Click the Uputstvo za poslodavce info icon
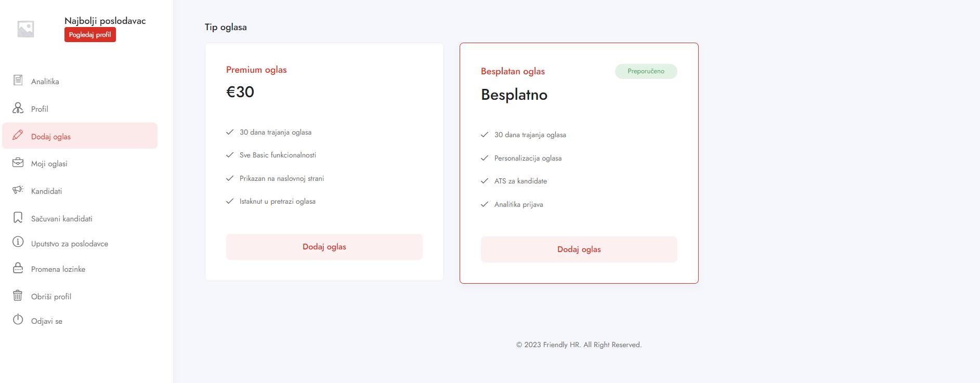This screenshot has height=383, width=980. [x=18, y=242]
